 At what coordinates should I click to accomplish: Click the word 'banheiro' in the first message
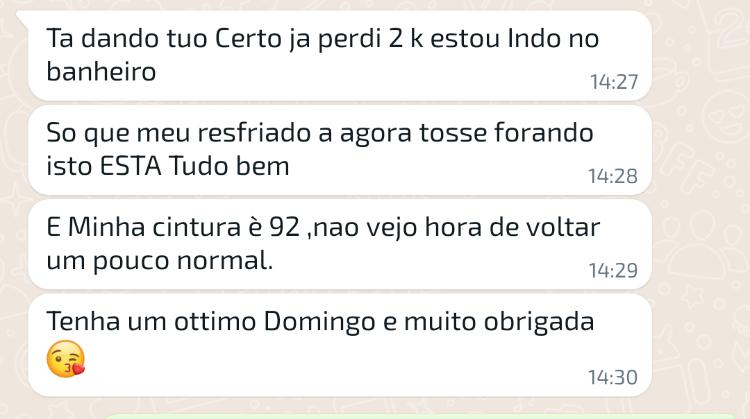click(x=101, y=72)
